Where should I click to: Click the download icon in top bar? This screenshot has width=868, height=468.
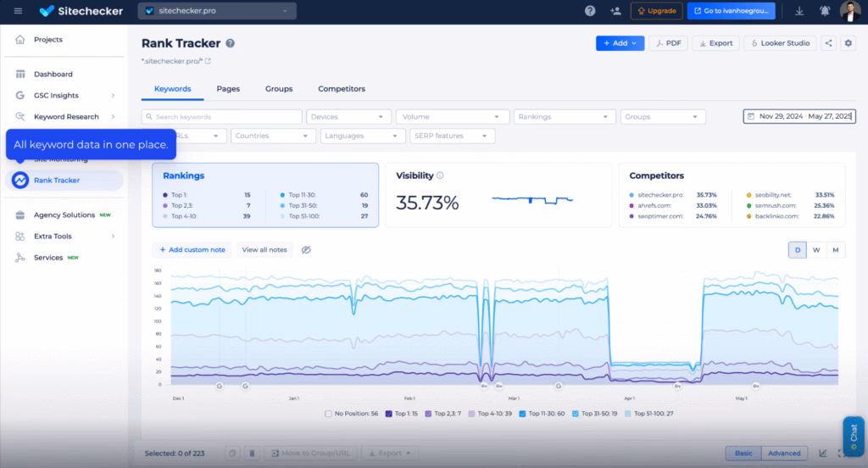pos(799,11)
